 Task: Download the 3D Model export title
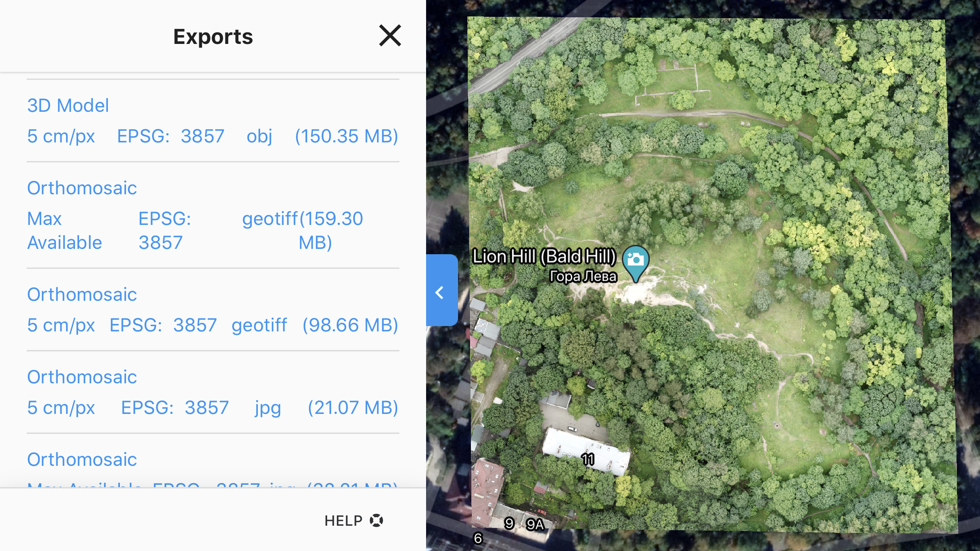[x=68, y=106]
